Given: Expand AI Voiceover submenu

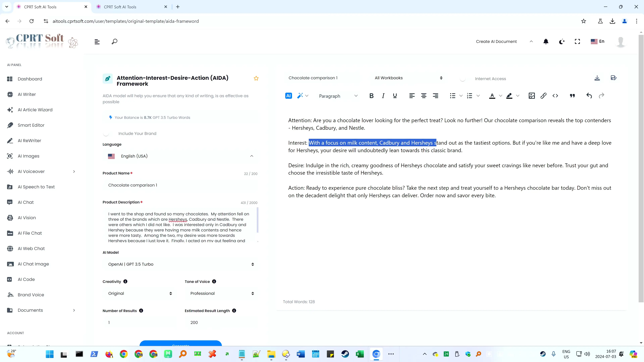Looking at the screenshot, I should (x=74, y=171).
